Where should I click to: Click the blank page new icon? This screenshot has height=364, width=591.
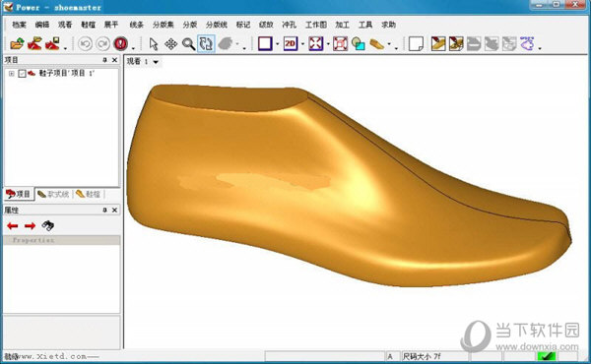tap(416, 44)
